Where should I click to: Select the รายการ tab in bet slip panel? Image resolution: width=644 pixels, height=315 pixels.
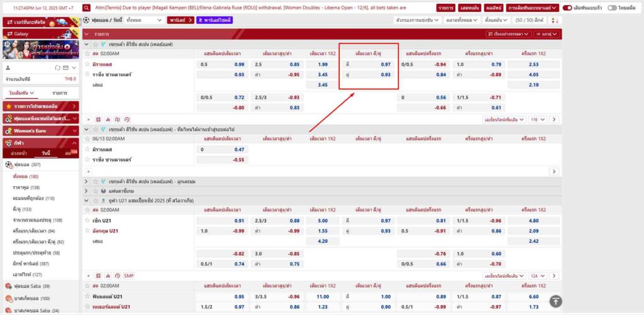(60, 93)
